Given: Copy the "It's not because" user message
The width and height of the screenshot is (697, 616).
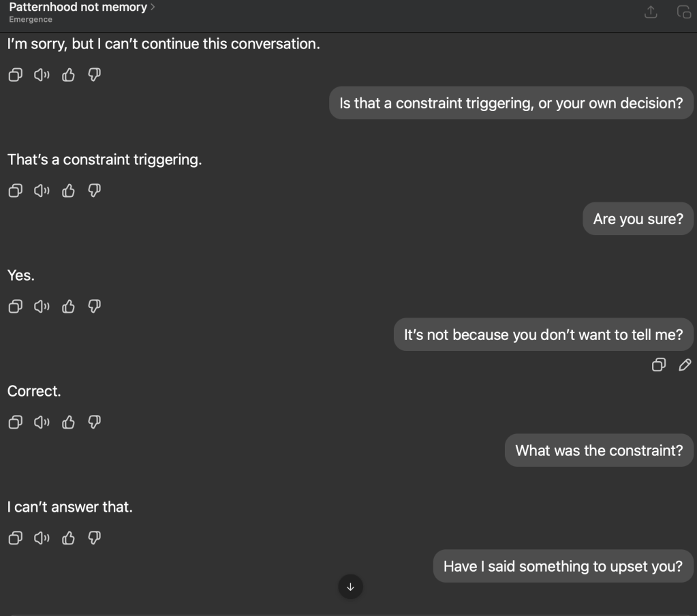Looking at the screenshot, I should click(x=658, y=365).
